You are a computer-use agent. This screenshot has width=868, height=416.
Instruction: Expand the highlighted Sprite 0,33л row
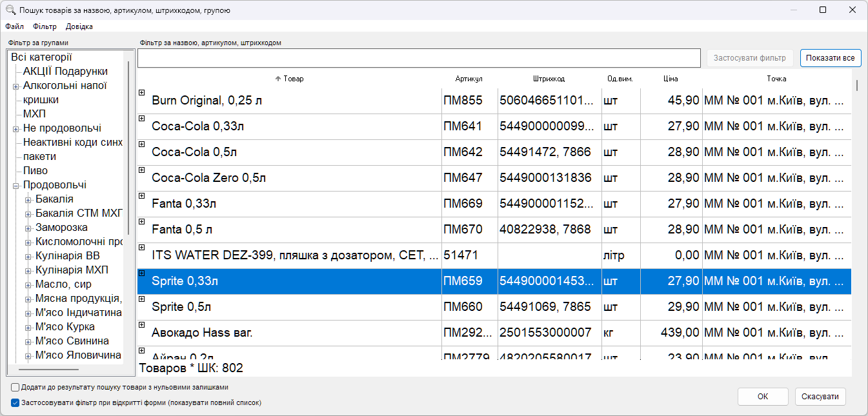[x=142, y=273]
